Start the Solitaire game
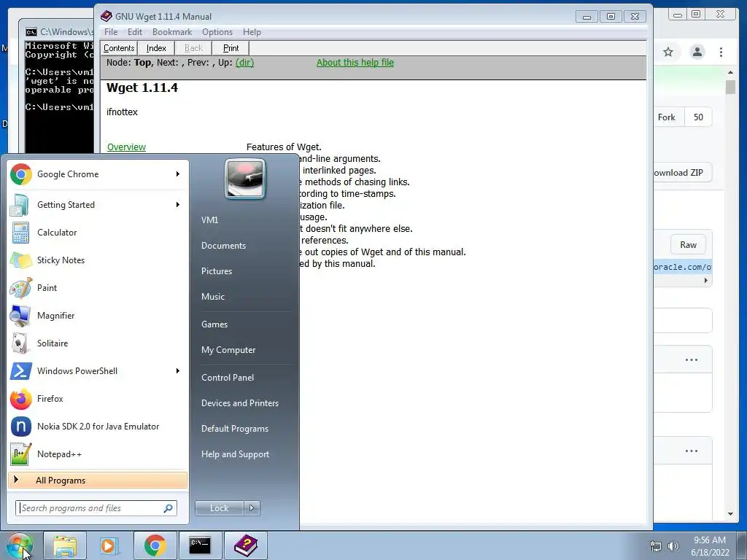The image size is (747, 560). tap(96, 343)
